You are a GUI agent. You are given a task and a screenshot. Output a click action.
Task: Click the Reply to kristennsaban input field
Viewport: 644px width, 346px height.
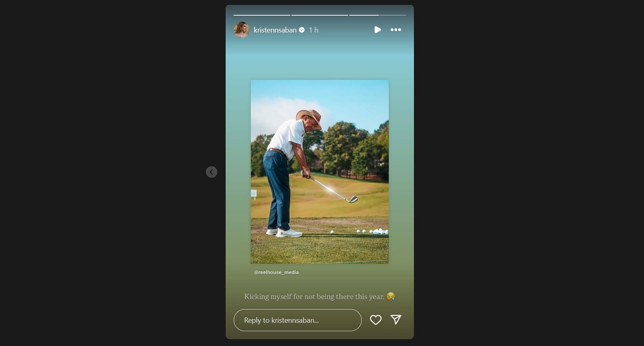pos(298,320)
